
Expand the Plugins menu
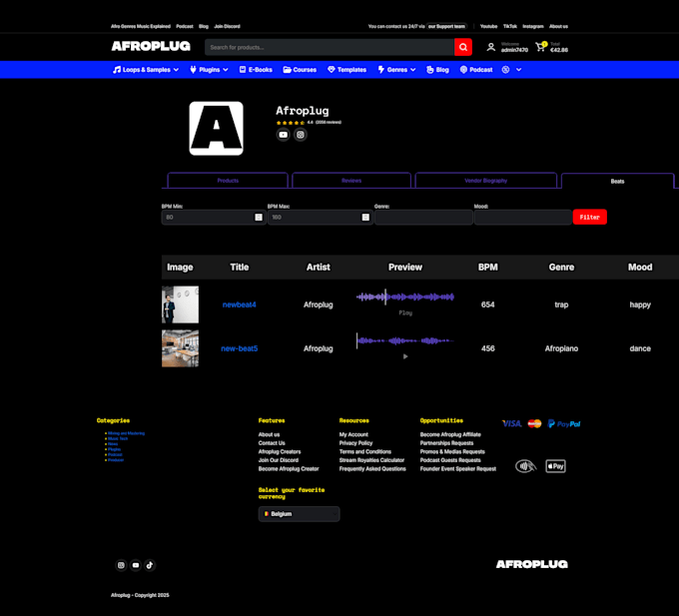point(209,70)
